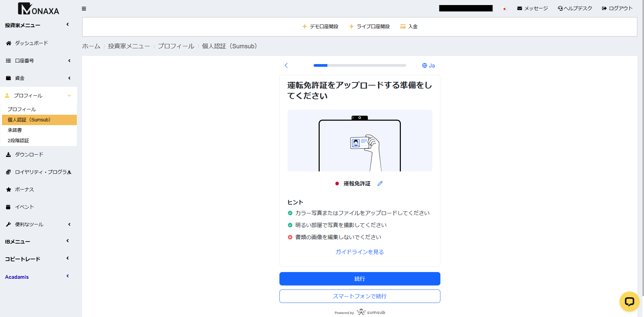Open the ガイドラインを見る link
644x317 pixels.
pos(360,252)
